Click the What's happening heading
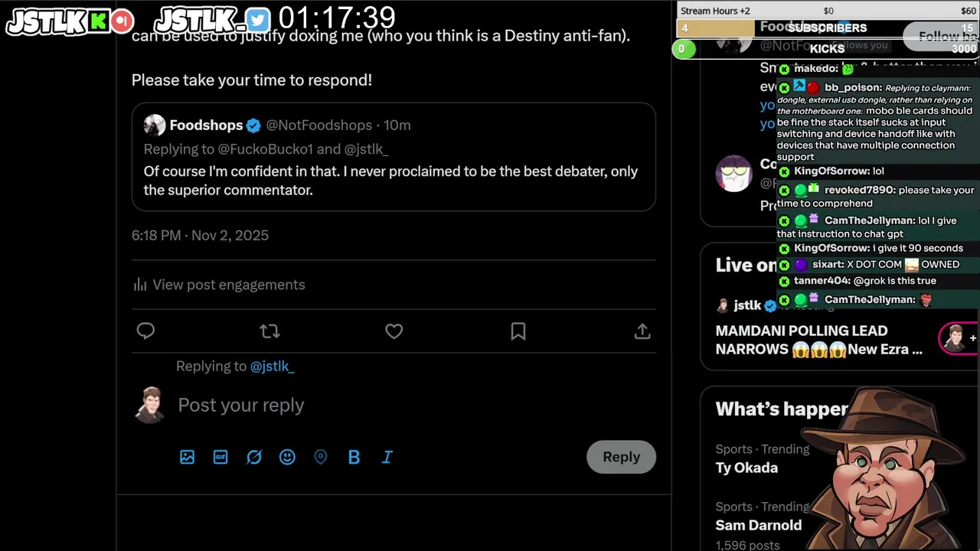The width and height of the screenshot is (980, 551). (x=781, y=409)
